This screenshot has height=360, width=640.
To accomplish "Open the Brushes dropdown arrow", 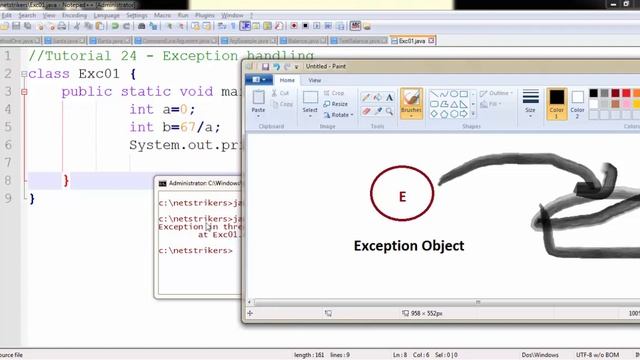I will 411,116.
